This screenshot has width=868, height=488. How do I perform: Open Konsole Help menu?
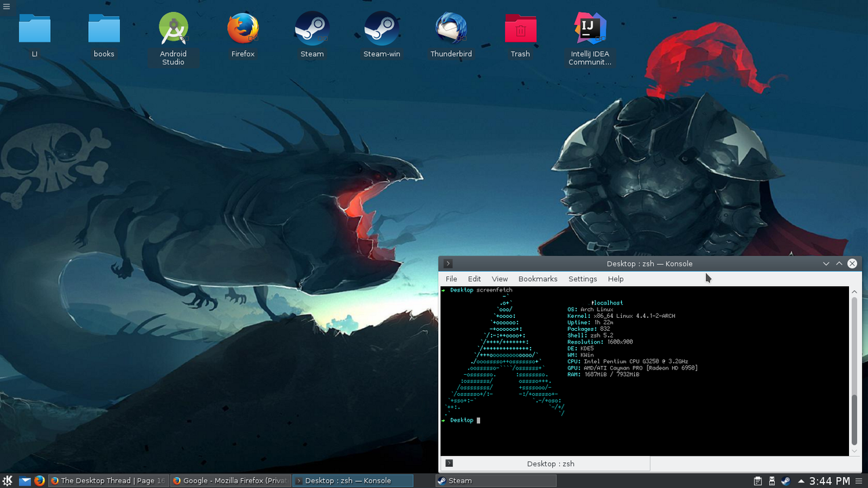[x=616, y=279]
